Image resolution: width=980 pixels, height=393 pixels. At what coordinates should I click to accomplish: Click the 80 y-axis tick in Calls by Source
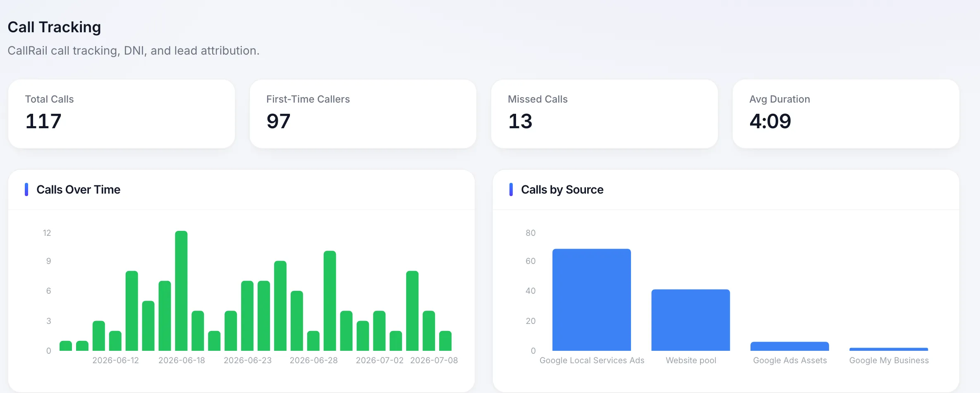point(531,233)
